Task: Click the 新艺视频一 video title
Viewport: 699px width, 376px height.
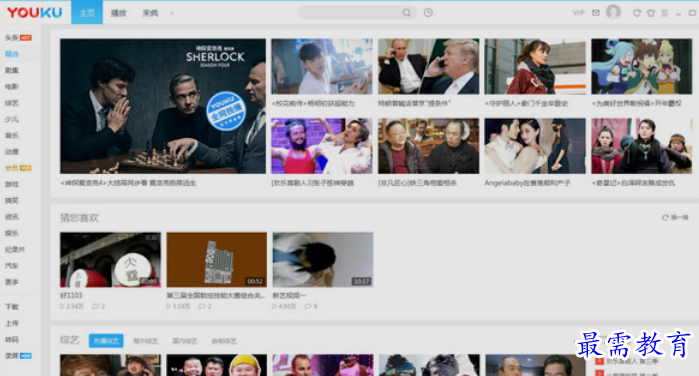Action: tap(289, 295)
